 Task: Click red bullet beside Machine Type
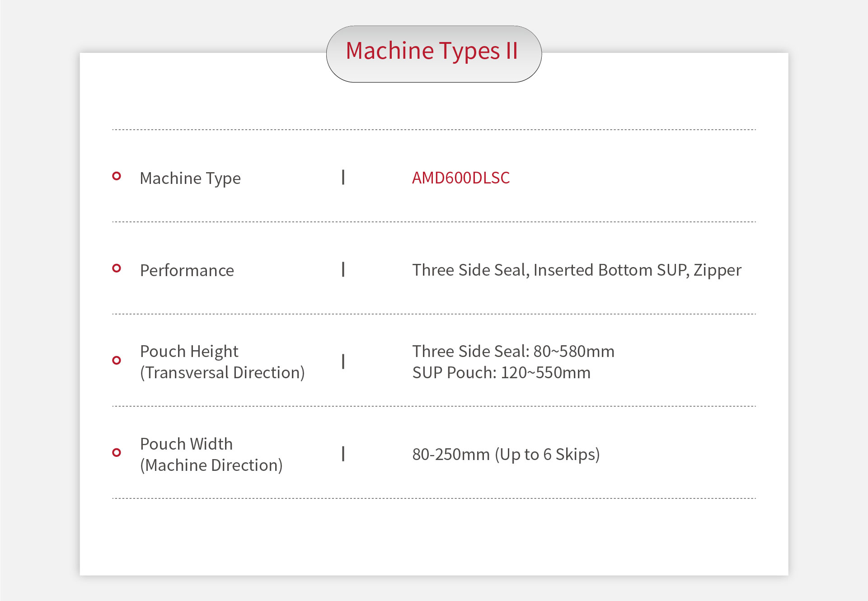pyautogui.click(x=117, y=176)
